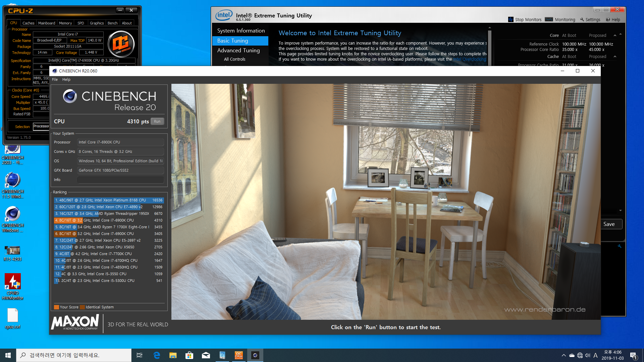This screenshot has height=362, width=644.
Task: Select Basic Tuning in Intel XTU sidebar
Action: (x=240, y=41)
